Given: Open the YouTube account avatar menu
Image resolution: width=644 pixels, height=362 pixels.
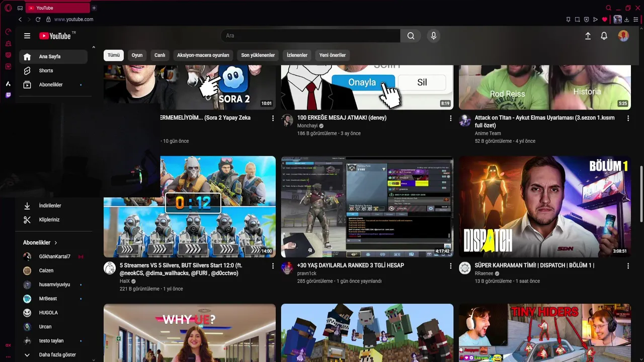Looking at the screenshot, I should click(623, 36).
